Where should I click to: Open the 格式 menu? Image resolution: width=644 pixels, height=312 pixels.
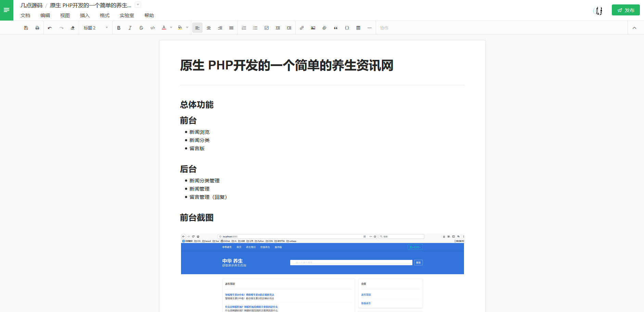pyautogui.click(x=105, y=15)
